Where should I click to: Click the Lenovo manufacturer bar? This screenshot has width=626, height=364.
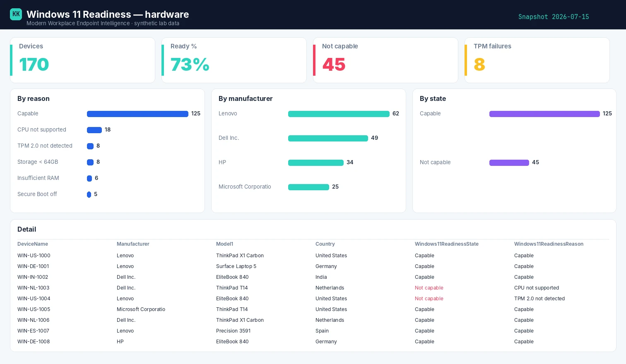click(x=339, y=114)
